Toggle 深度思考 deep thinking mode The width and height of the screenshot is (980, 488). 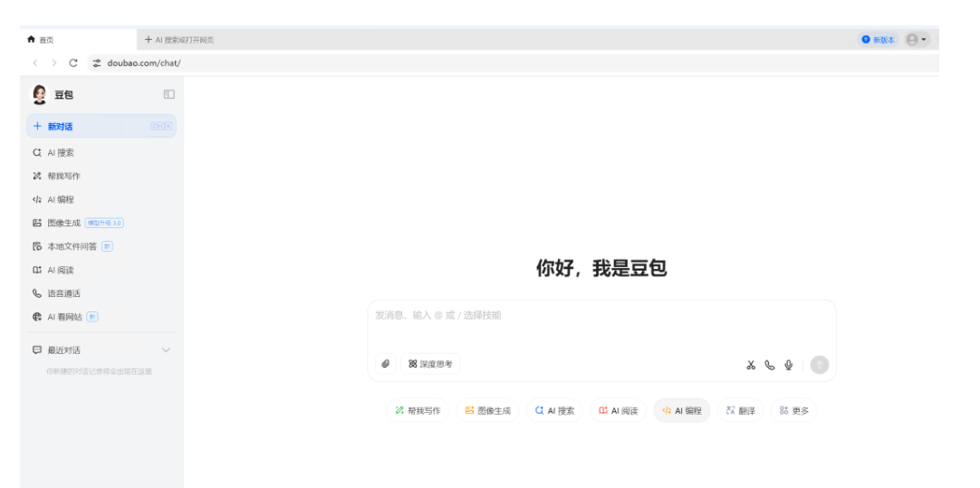tap(430, 364)
